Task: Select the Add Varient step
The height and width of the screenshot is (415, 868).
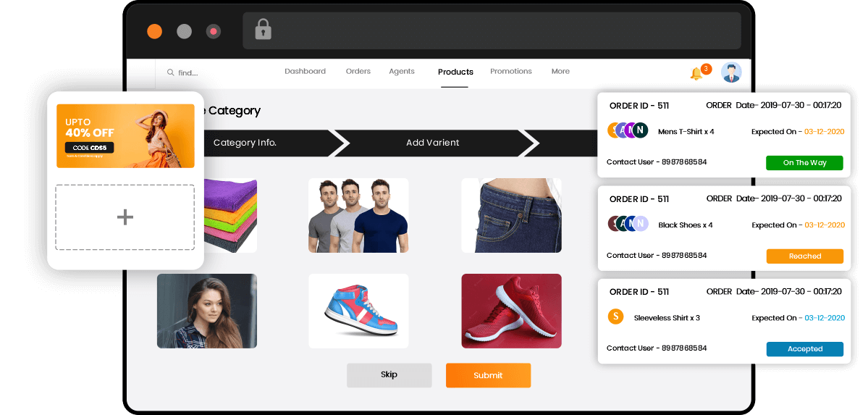Action: [x=433, y=143]
